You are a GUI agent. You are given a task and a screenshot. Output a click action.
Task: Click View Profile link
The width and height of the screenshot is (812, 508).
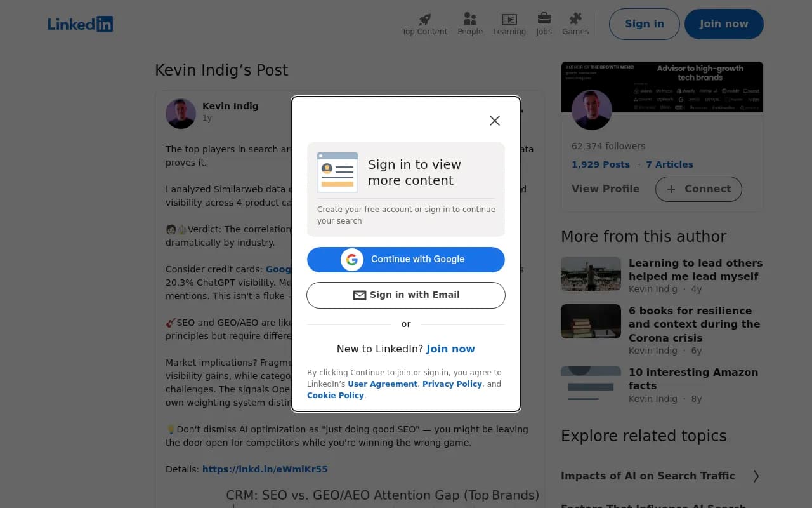point(605,189)
